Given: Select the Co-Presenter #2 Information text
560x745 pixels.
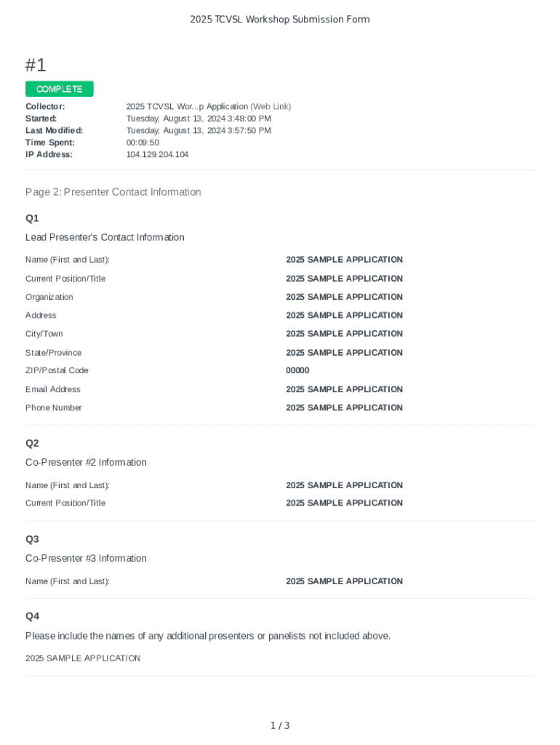Looking at the screenshot, I should click(x=86, y=462).
